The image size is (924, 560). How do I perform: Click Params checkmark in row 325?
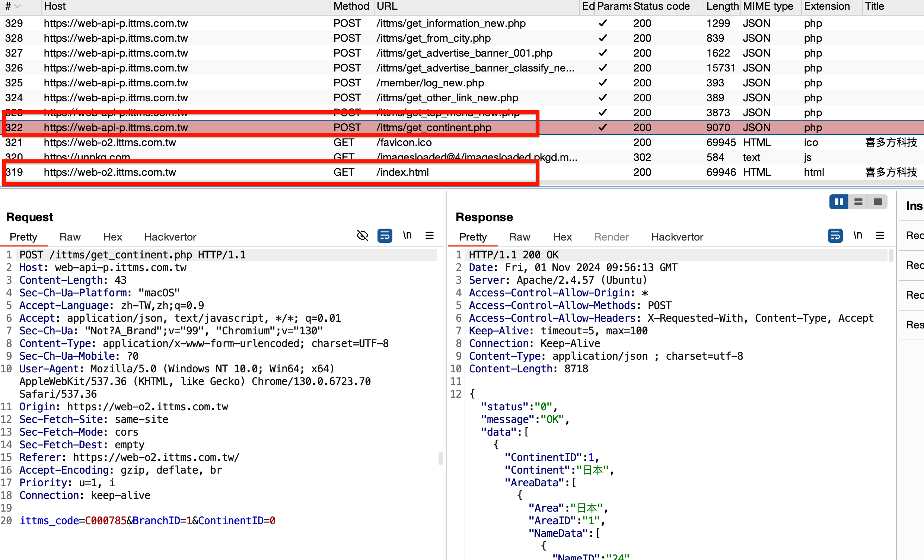[x=603, y=83]
